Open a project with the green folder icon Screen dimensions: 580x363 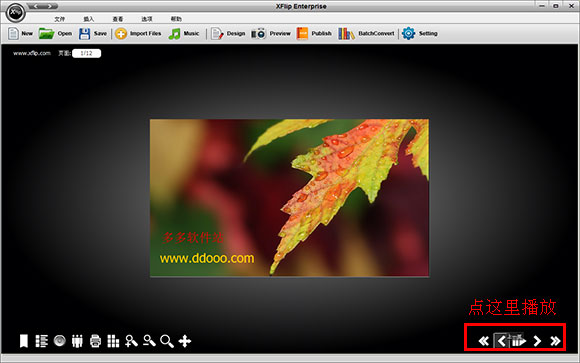tap(46, 34)
